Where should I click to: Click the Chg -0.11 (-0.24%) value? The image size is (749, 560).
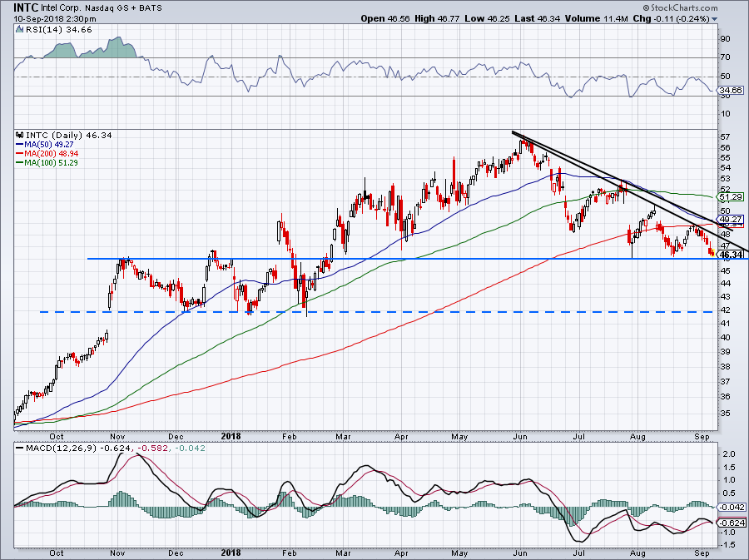671,18
